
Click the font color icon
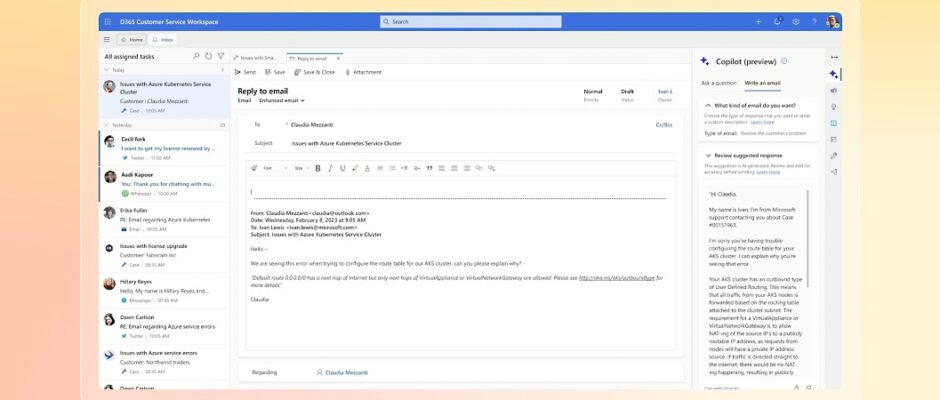pyautogui.click(x=367, y=168)
